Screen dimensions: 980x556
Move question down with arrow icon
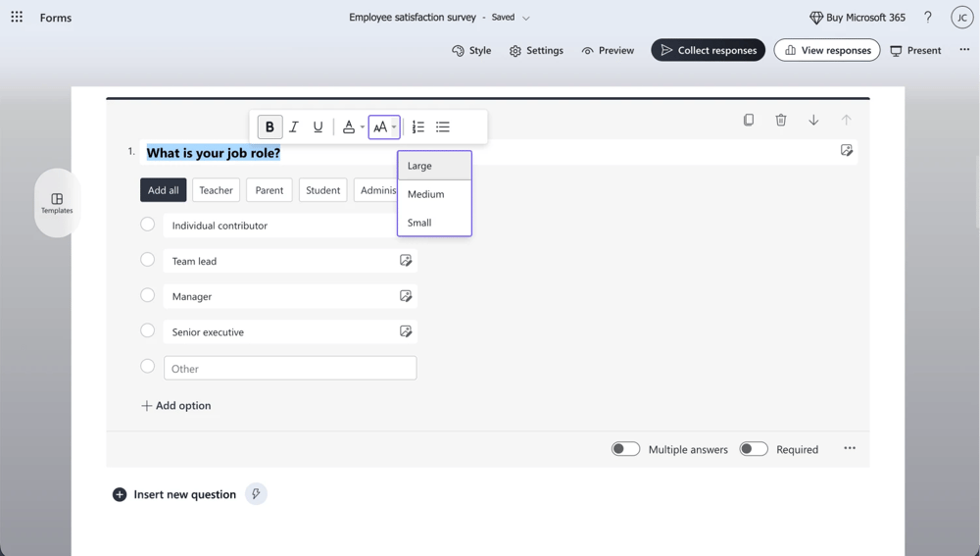click(x=813, y=120)
